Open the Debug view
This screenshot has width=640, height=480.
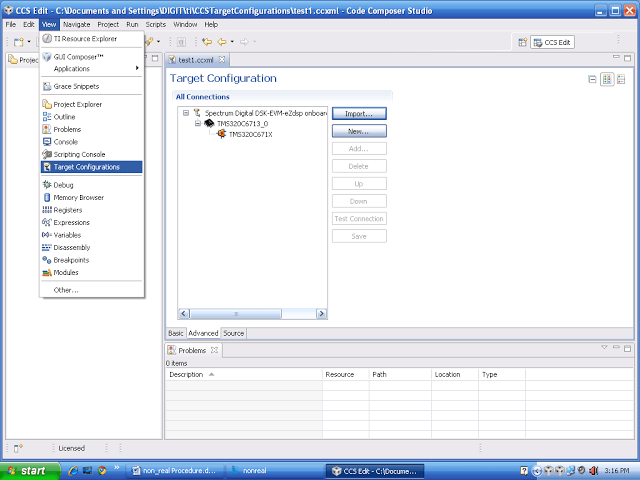click(91, 185)
